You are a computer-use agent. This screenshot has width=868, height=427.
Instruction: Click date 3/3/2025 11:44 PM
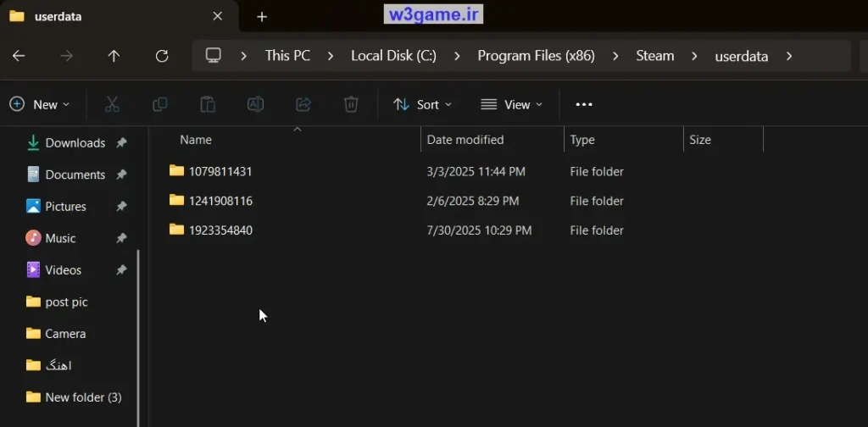(476, 171)
